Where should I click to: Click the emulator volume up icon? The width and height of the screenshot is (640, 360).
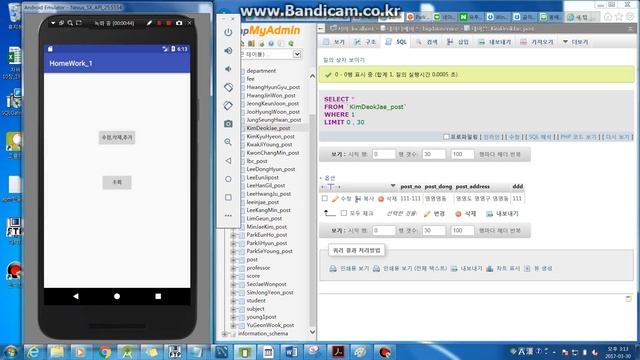(x=228, y=51)
